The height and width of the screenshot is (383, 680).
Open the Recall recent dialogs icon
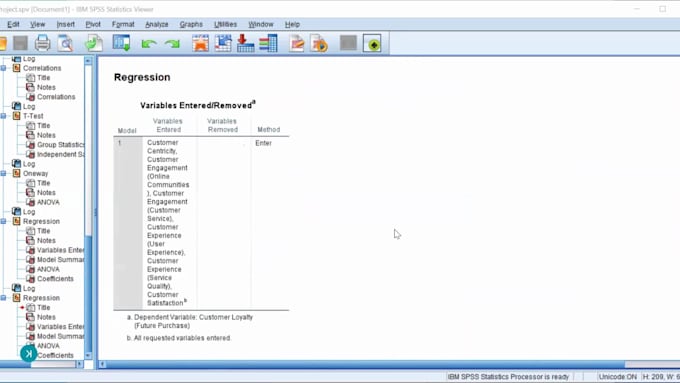121,43
